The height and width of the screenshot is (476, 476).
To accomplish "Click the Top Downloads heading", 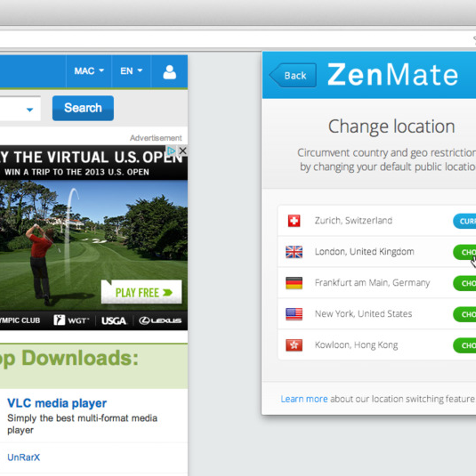I will pos(69,358).
